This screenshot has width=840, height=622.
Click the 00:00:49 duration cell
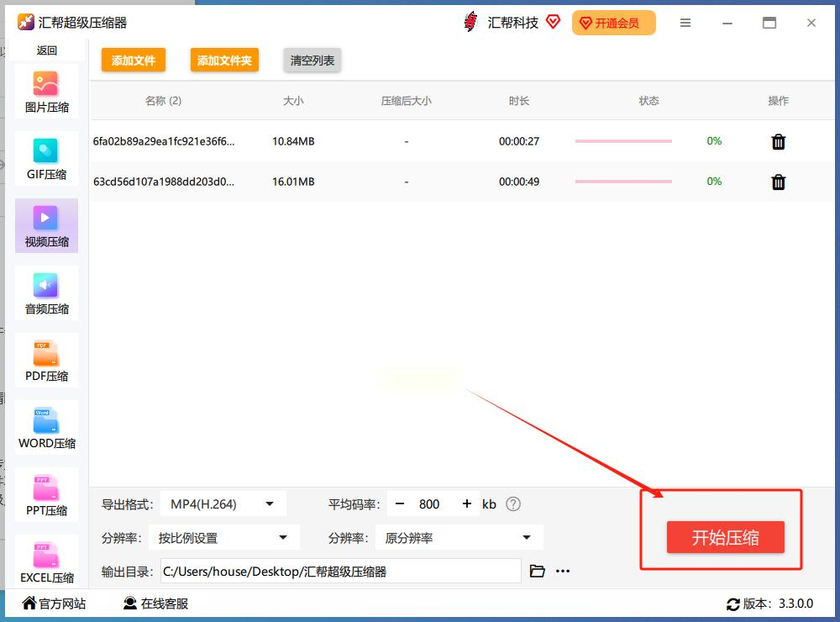coord(518,182)
